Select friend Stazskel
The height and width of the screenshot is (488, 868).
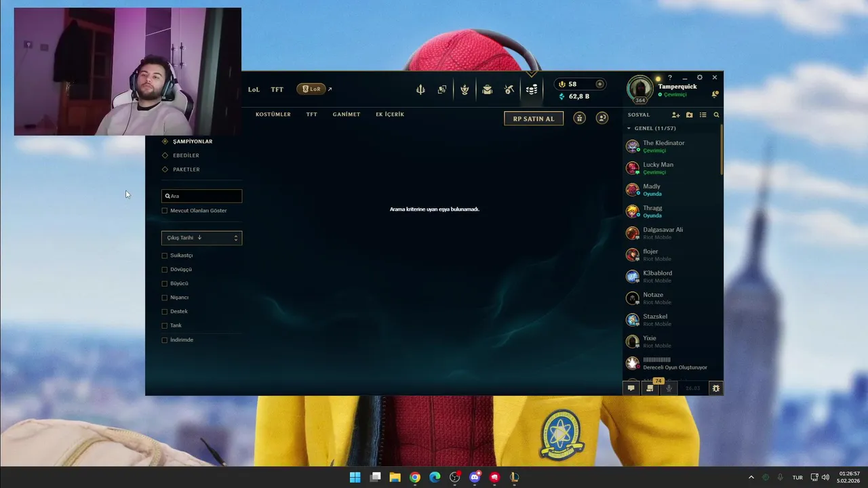point(671,320)
